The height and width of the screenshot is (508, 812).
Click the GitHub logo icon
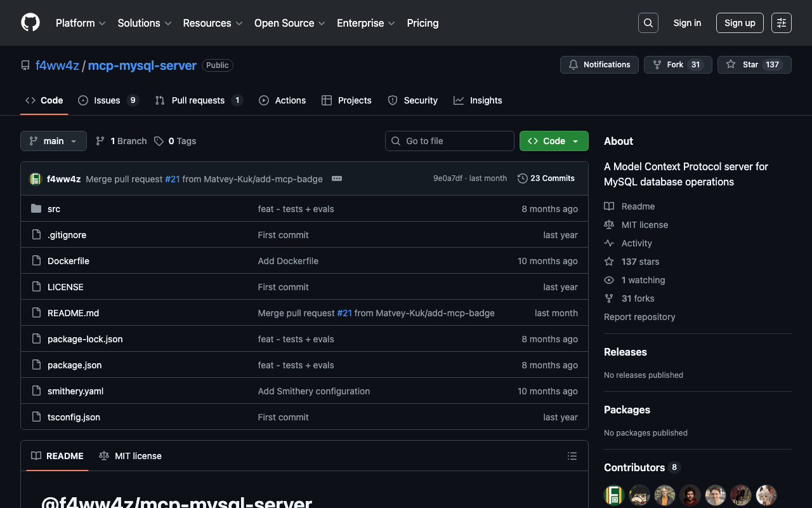click(30, 23)
